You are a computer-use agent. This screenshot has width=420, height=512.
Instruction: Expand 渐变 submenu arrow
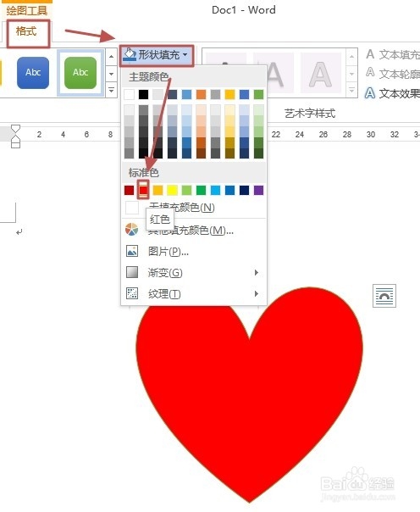point(257,272)
